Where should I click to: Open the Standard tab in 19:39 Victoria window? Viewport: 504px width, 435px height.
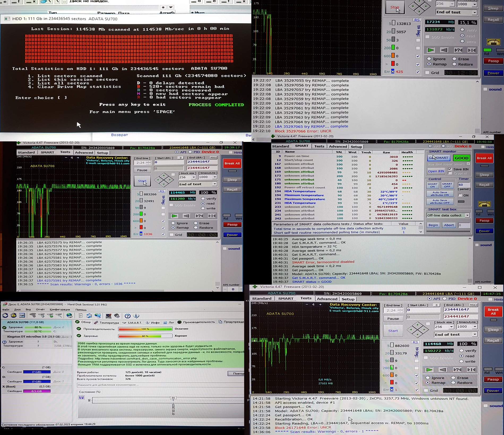point(26,152)
